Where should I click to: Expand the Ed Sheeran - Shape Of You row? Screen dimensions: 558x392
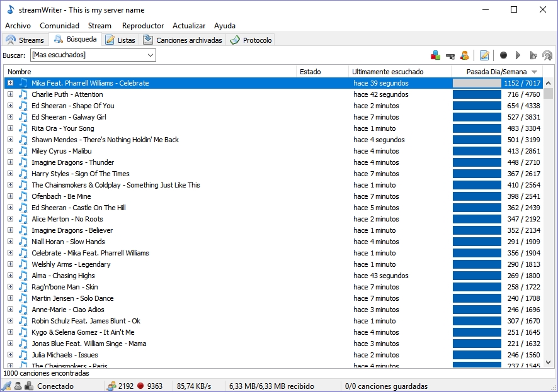tap(10, 106)
